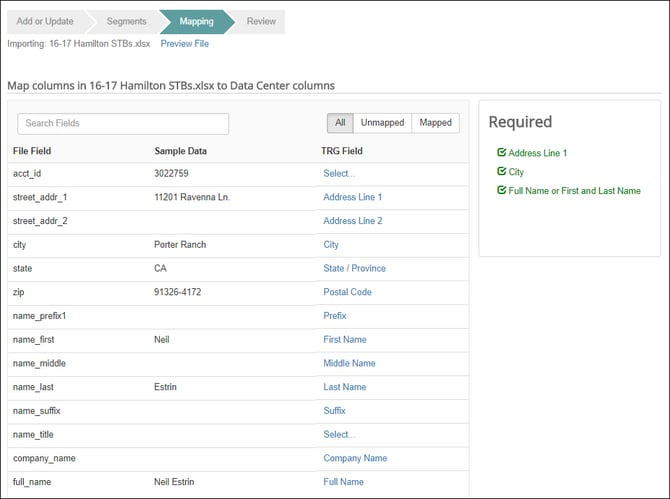The width and height of the screenshot is (670, 499).
Task: Open the Select dropdown for name_title
Action: 339,434
